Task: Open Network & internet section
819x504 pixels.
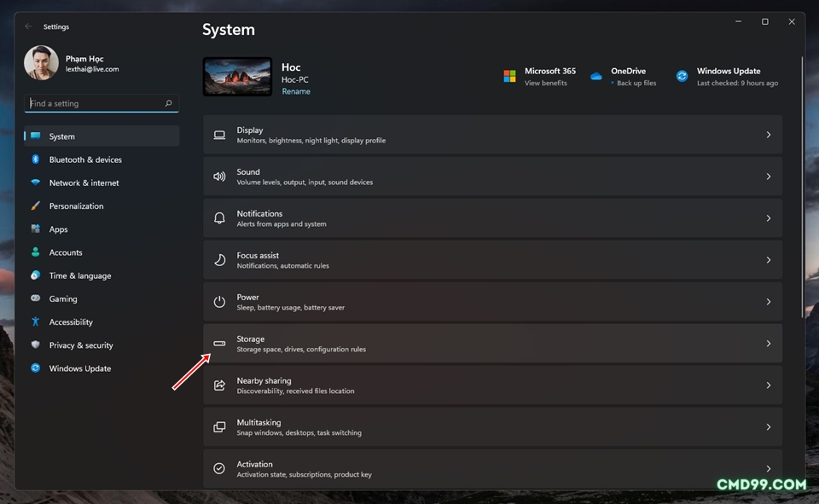Action: coord(102,182)
